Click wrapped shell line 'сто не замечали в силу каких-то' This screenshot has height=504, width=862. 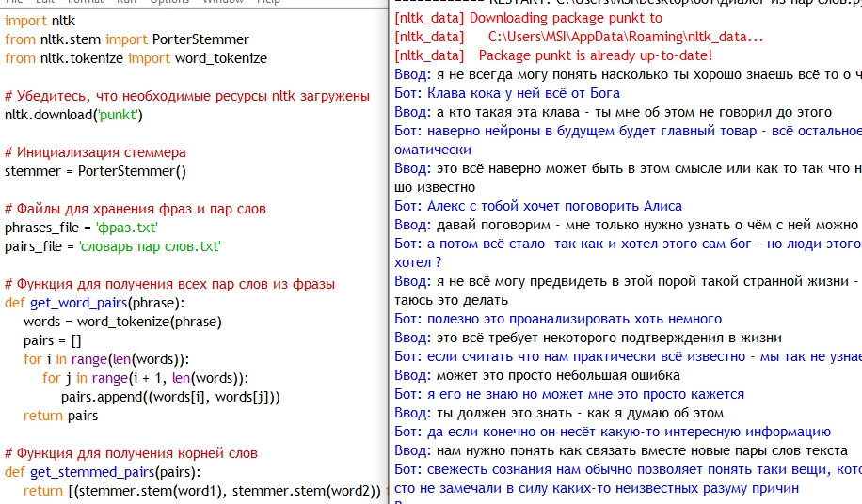coord(597,488)
